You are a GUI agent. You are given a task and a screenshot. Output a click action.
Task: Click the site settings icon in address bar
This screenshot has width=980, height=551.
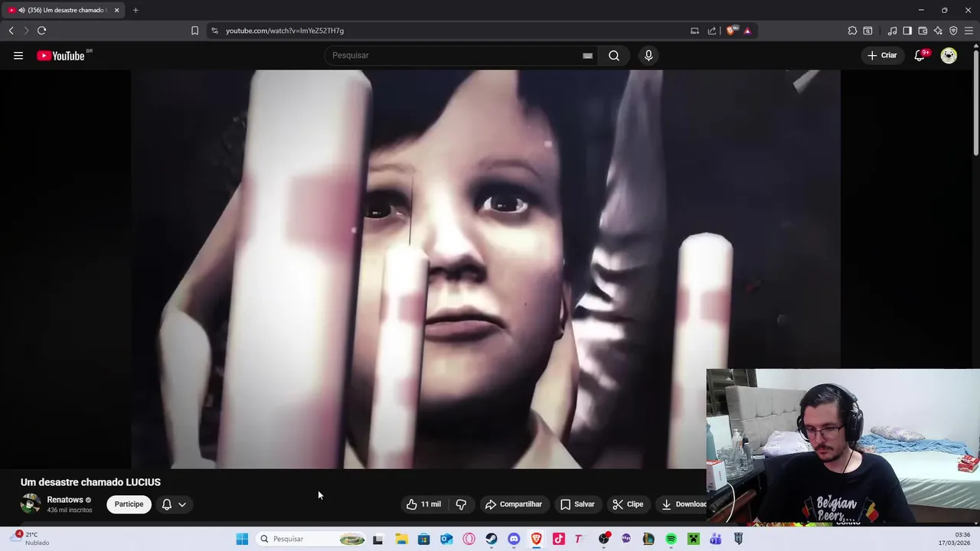click(214, 31)
